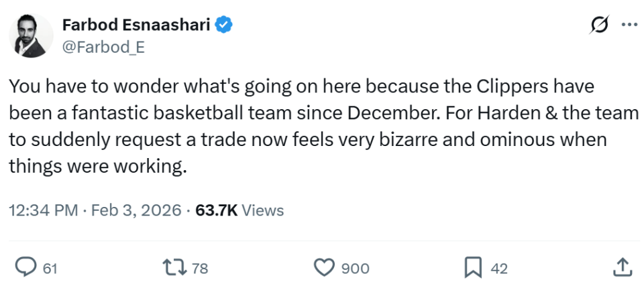The width and height of the screenshot is (644, 292).
Task: Open the 12:34 PM timestamp link
Action: (43, 210)
